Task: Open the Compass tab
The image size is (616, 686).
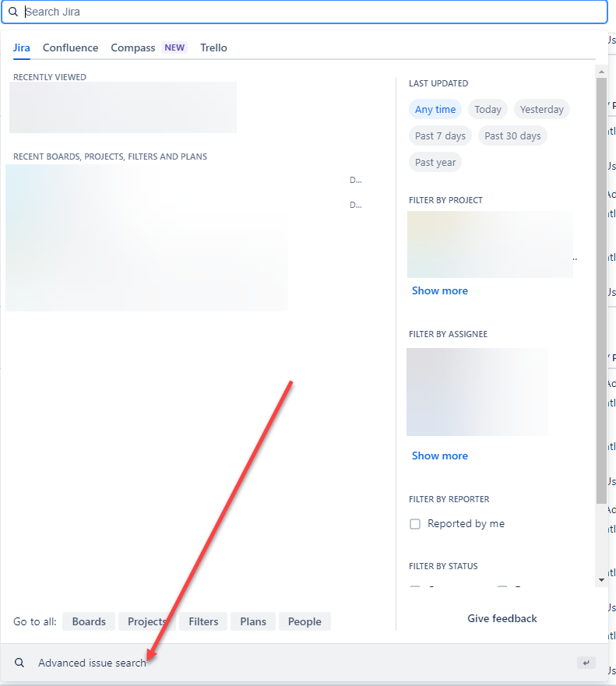Action: coord(133,47)
